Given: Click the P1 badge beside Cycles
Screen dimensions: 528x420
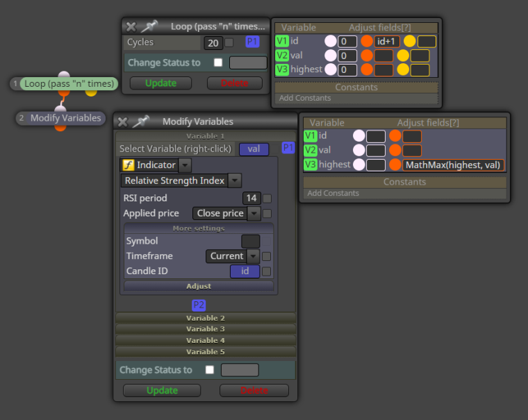Looking at the screenshot, I should (252, 42).
